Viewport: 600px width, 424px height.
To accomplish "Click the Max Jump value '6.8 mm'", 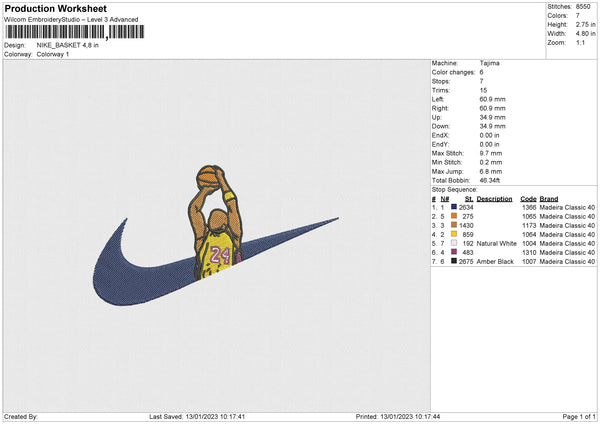I will (491, 171).
